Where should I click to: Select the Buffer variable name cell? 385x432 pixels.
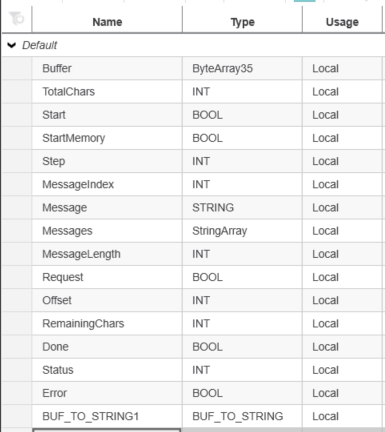[107, 68]
